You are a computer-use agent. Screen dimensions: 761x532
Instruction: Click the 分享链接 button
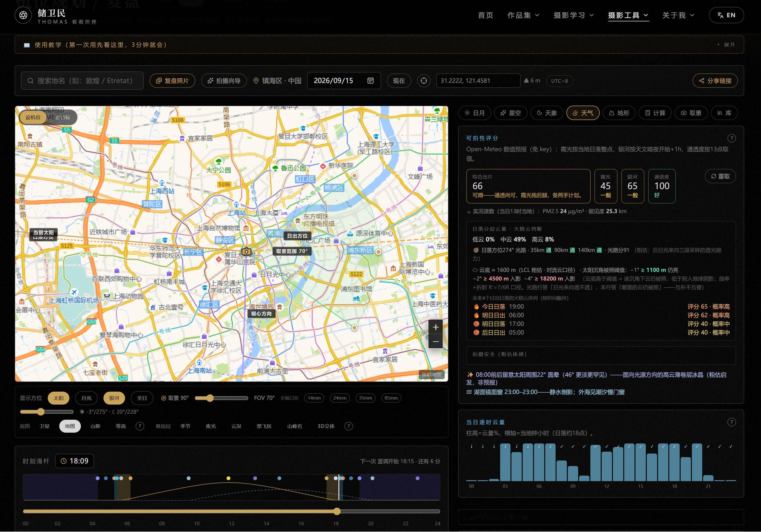click(715, 81)
